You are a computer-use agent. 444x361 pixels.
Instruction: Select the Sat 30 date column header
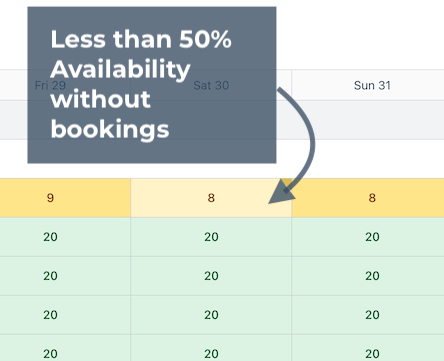211,85
